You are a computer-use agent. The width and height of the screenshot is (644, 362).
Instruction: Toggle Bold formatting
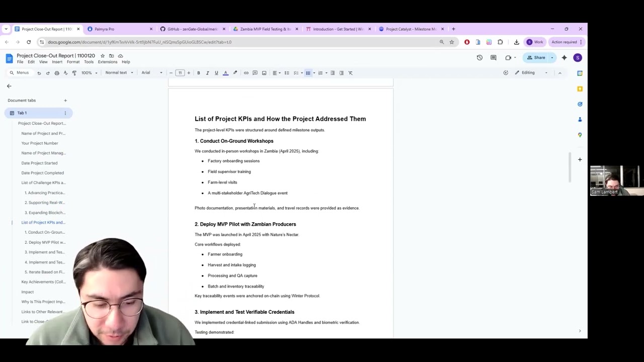coord(198,73)
